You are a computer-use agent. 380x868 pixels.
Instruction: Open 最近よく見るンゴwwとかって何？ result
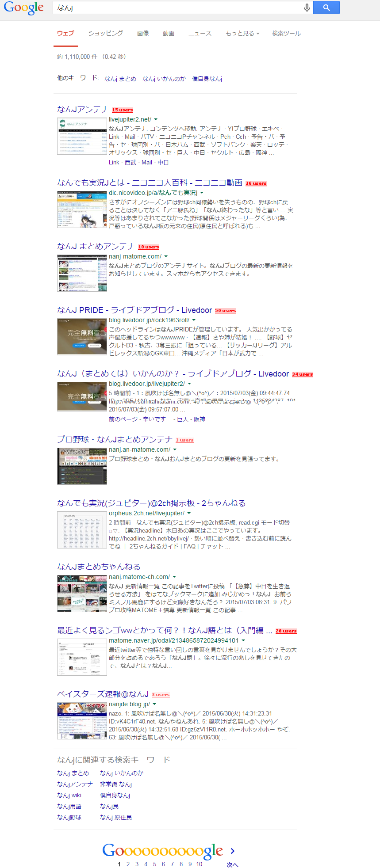165,630
